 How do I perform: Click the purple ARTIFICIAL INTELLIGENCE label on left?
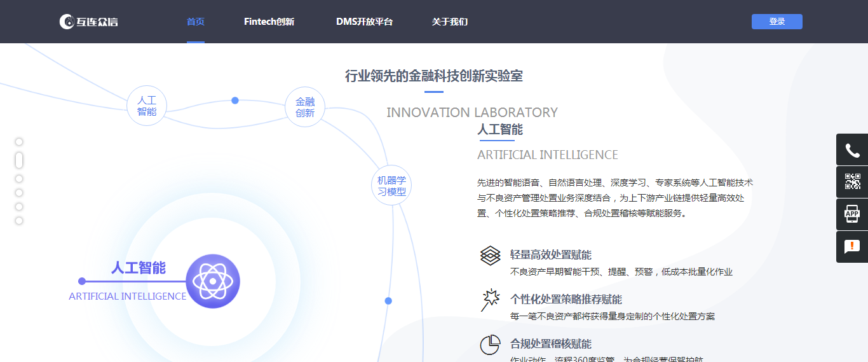[x=128, y=296]
